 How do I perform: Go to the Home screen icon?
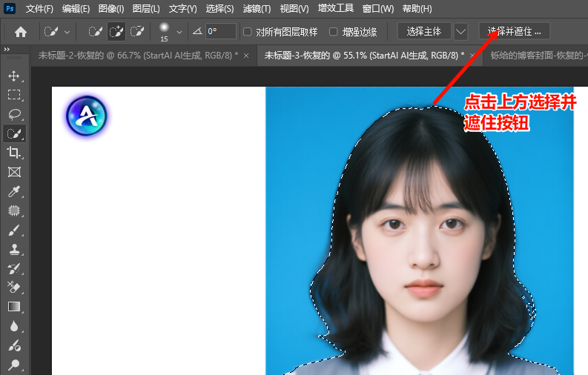(x=21, y=32)
